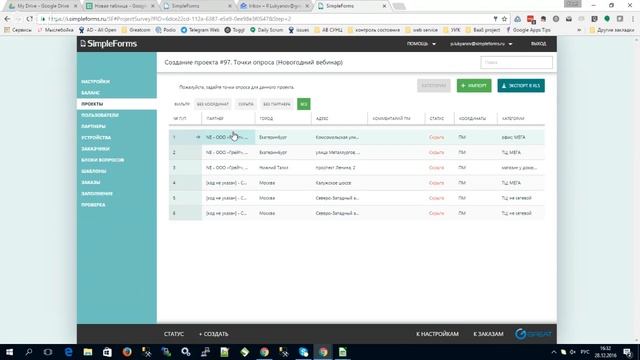Open Windows Start menu
Image resolution: width=640 pixels, height=360 pixels.
click(9, 352)
